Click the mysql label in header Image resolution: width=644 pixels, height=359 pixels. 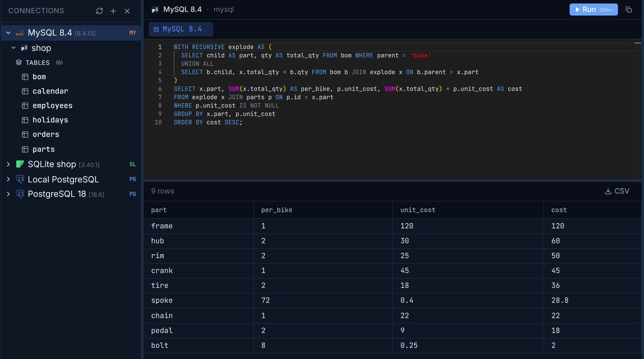[224, 9]
